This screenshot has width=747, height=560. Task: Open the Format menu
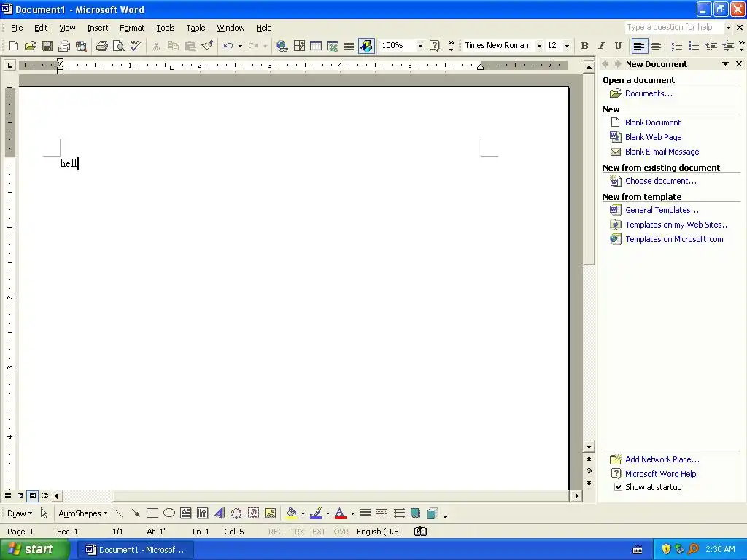click(132, 28)
